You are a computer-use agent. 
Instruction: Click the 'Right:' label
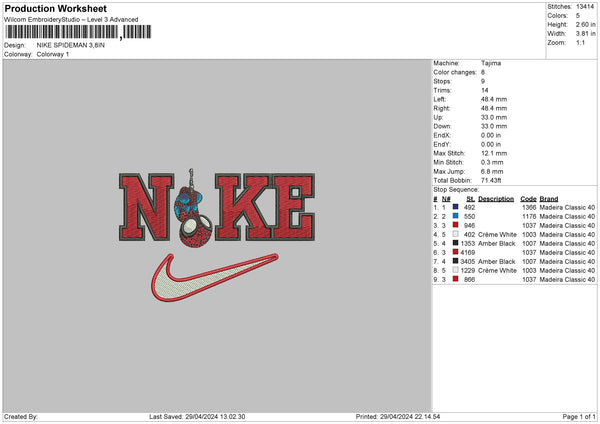[442, 108]
